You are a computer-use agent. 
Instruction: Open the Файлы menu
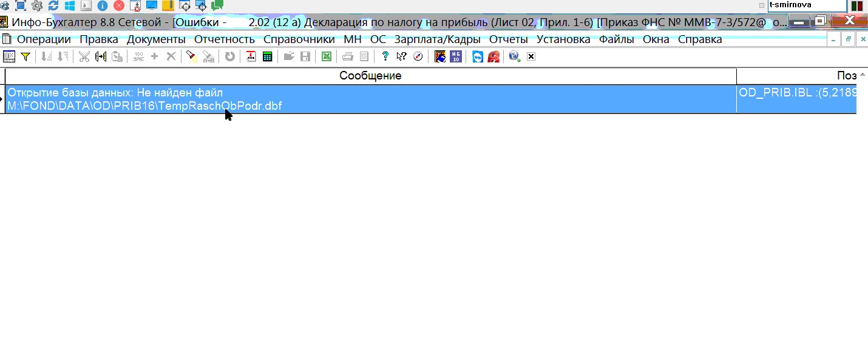pos(617,39)
